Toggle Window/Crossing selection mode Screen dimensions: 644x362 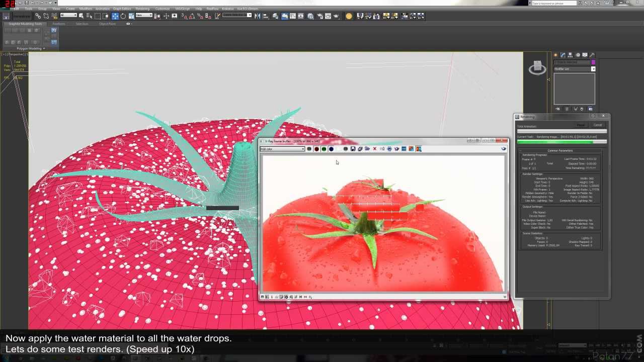[106, 16]
